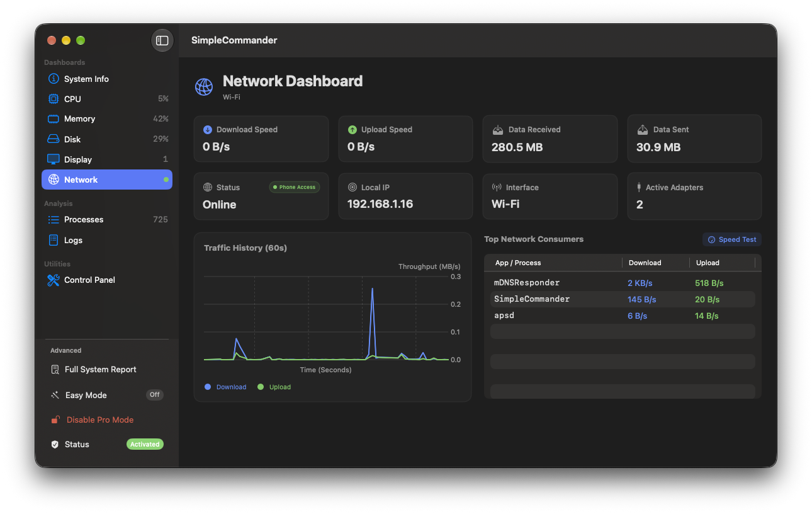Run the Speed Test
The width and height of the screenshot is (812, 514).
click(732, 239)
